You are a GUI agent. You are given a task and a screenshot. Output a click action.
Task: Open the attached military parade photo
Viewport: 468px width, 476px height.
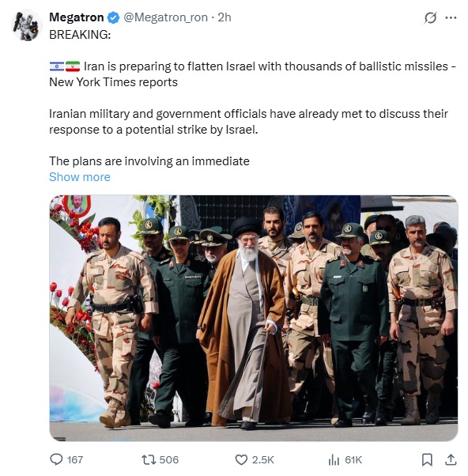pos(254,318)
